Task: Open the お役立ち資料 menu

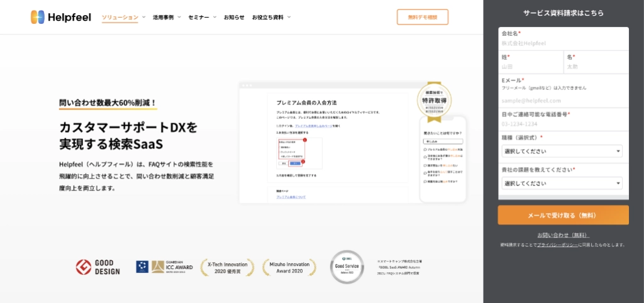Action: [x=268, y=17]
